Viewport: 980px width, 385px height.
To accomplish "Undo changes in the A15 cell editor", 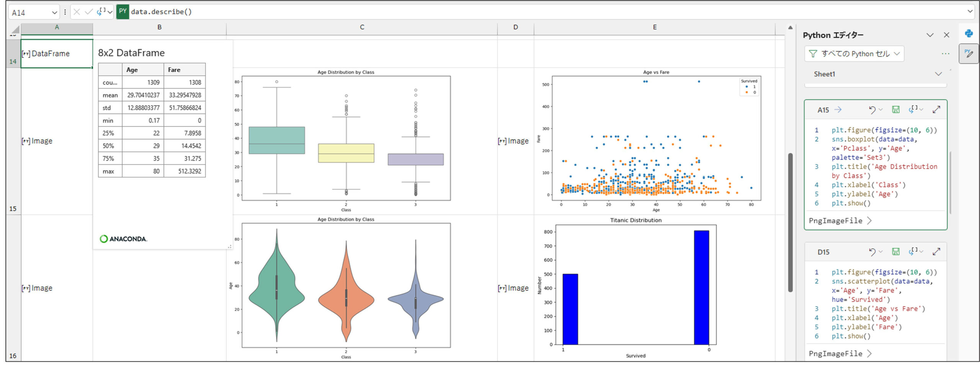I will [x=872, y=110].
